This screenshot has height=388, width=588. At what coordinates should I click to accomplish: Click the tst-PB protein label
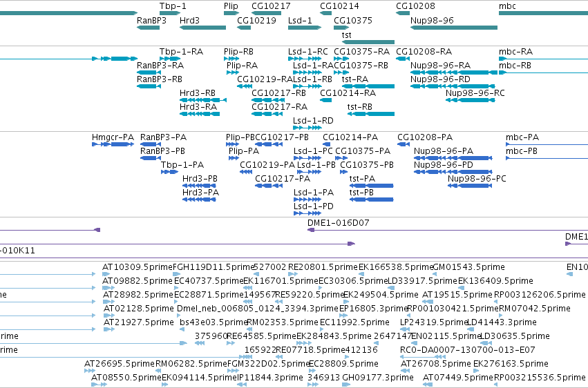(x=361, y=193)
